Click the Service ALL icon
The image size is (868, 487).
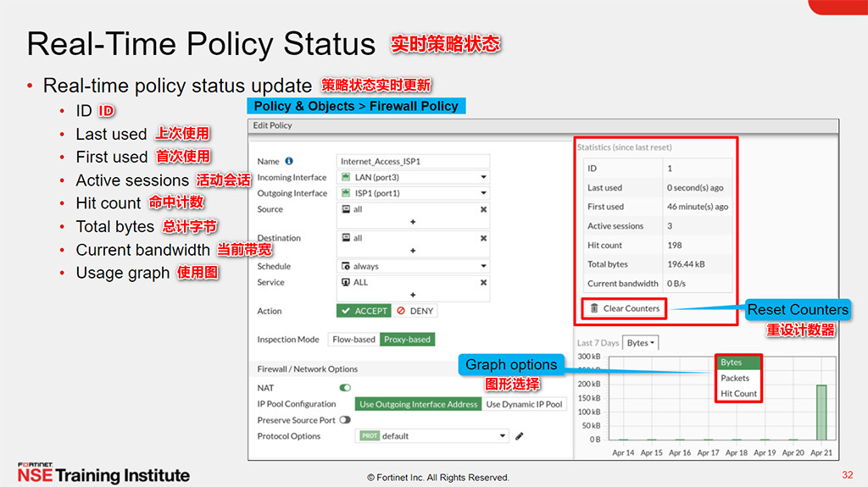pyautogui.click(x=346, y=282)
